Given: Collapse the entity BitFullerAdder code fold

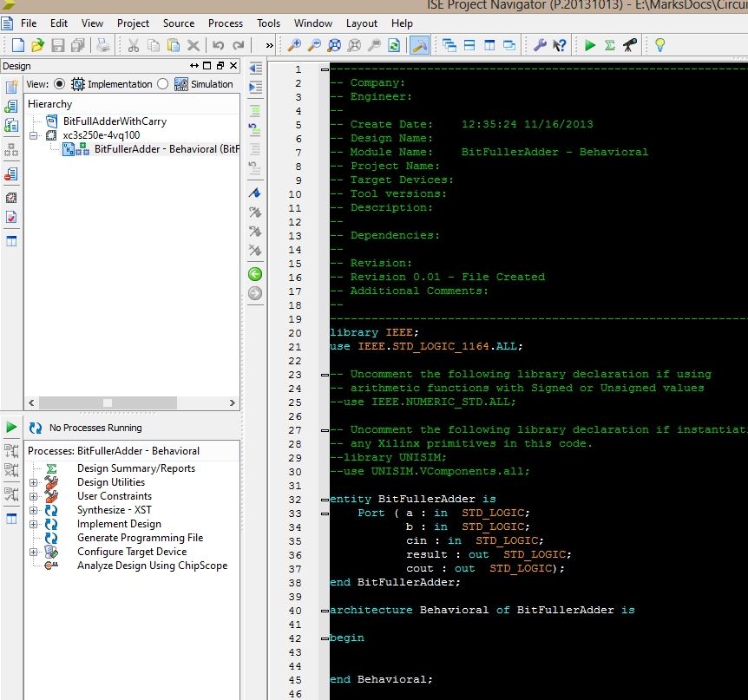Looking at the screenshot, I should (x=325, y=500).
